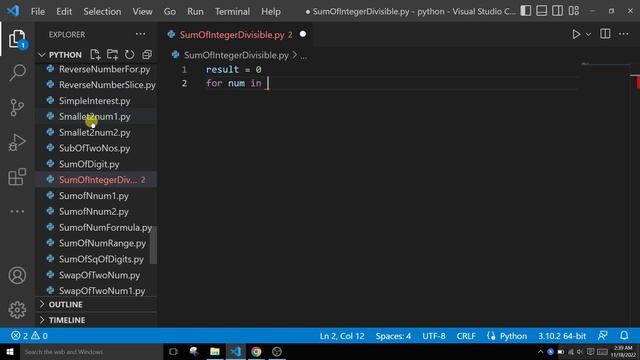This screenshot has width=640, height=360.
Task: Open the Manage settings gear
Action: (x=17, y=310)
